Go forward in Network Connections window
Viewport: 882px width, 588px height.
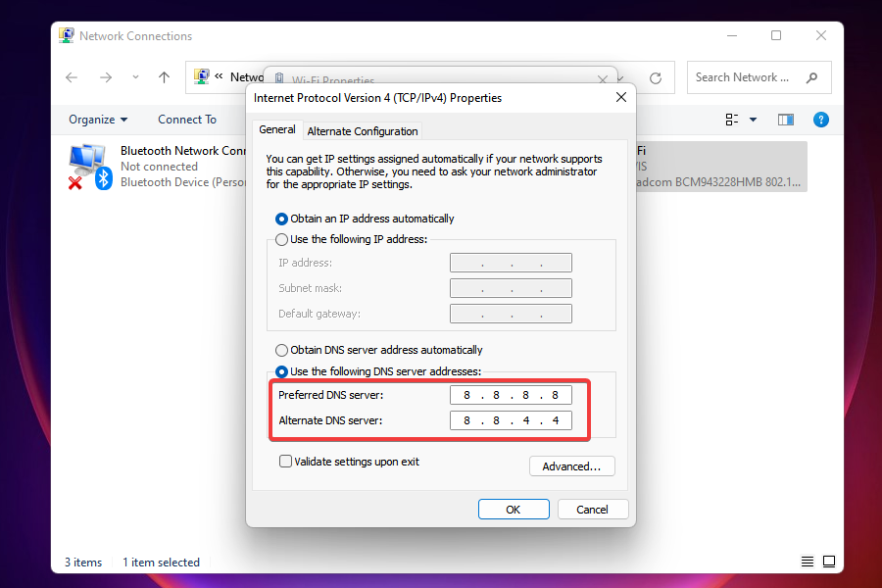[x=106, y=77]
